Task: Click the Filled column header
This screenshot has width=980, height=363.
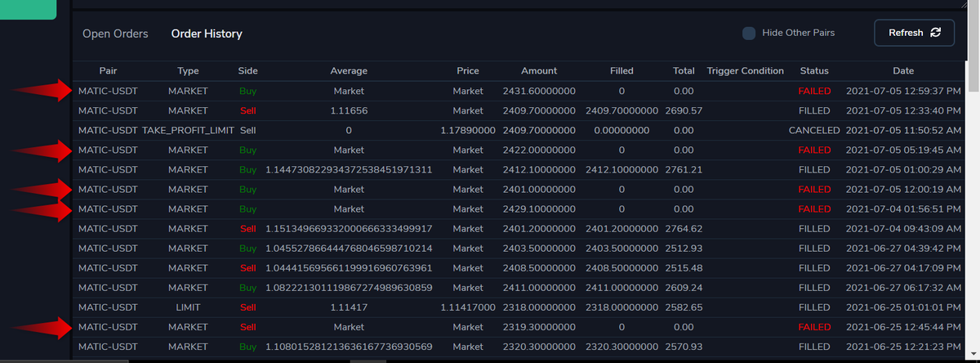Action: click(621, 71)
